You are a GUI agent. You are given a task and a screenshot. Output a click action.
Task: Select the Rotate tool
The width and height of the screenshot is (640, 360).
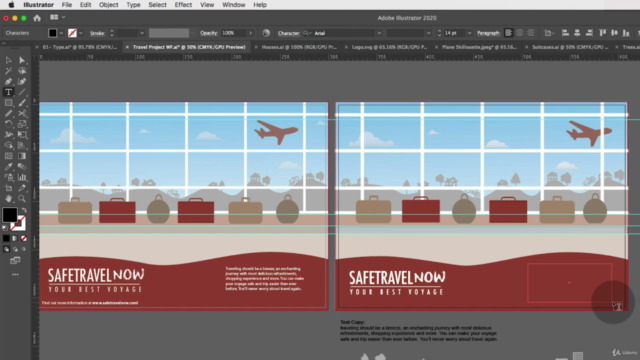tap(9, 124)
